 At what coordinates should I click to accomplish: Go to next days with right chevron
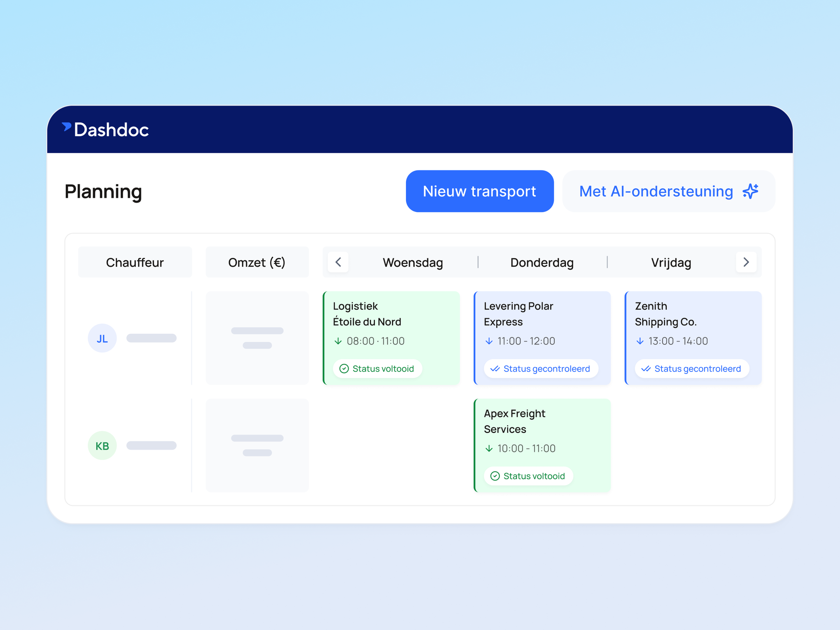pos(746,262)
